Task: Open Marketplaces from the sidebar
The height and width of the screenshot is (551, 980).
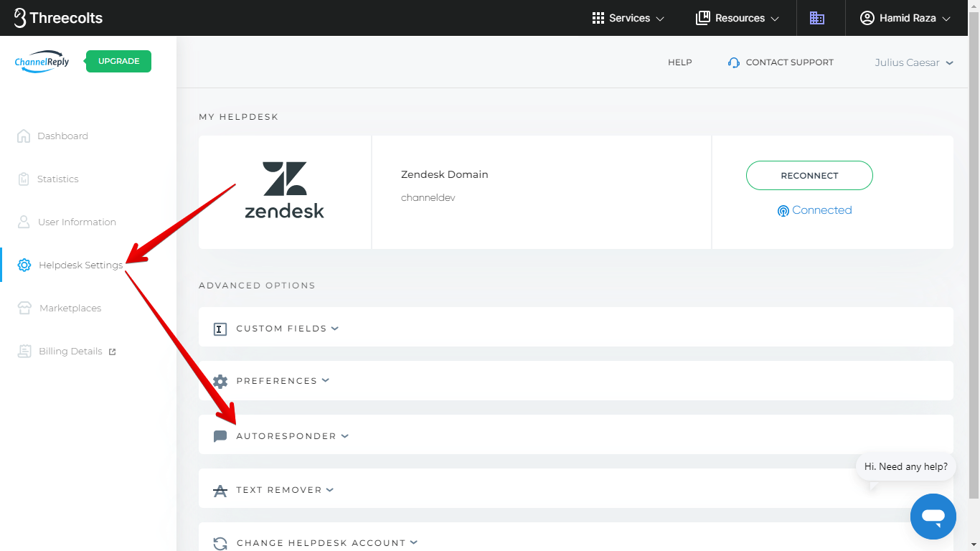Action: tap(70, 308)
